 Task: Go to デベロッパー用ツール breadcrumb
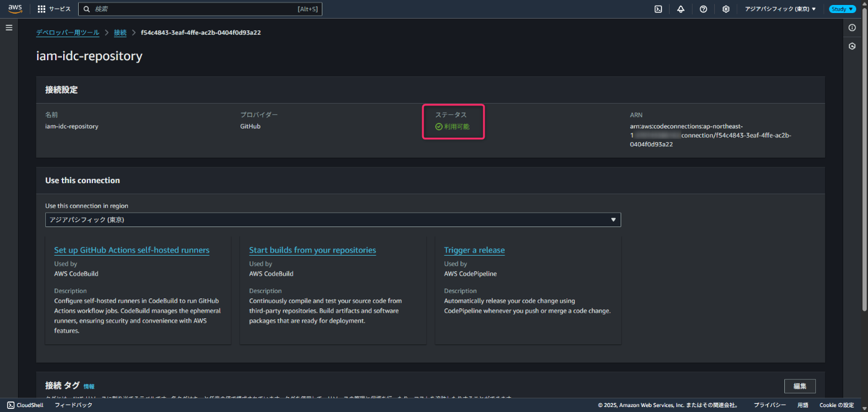68,32
